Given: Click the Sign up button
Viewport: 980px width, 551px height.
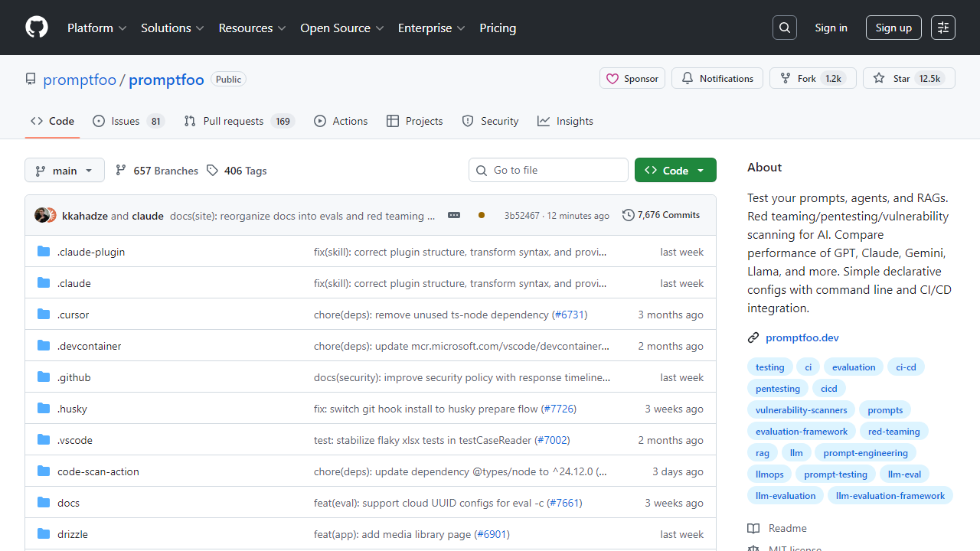Looking at the screenshot, I should 893,28.
